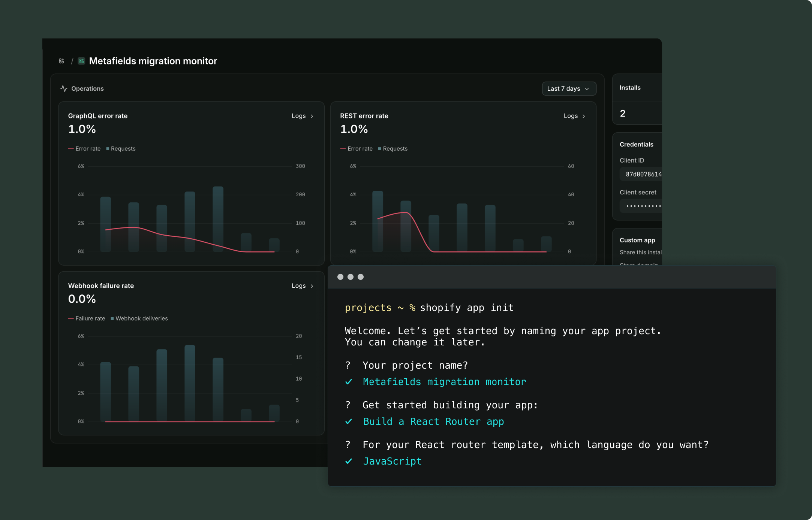The width and height of the screenshot is (812, 520).
Task: Toggle Webhook deliveries legend
Action: 139,318
